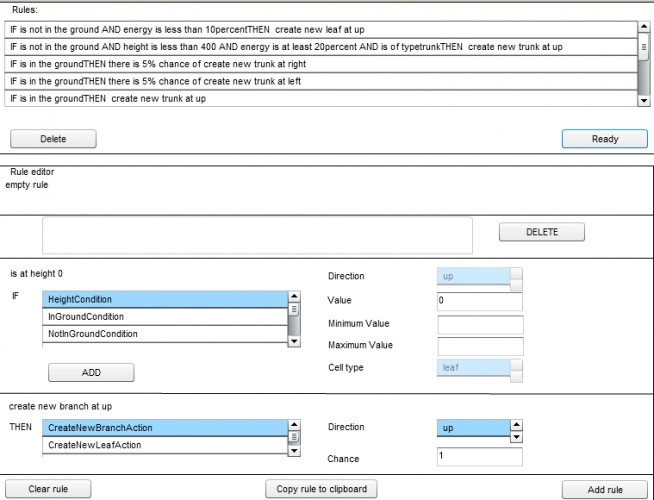Viewport: 654px width, 500px height.
Task: Select rule with 5% chance trunk at right
Action: pos(321,64)
